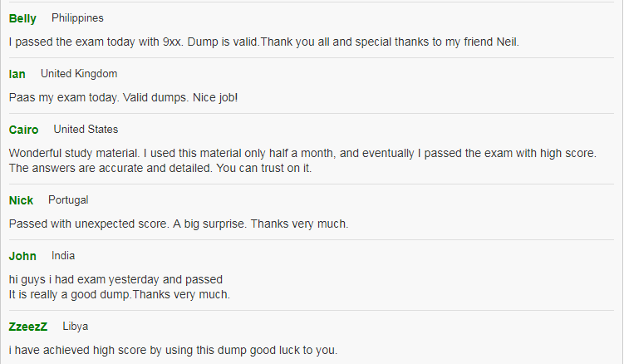This screenshot has height=364, width=624.
Task: Click the reviewer name Cairo
Action: point(23,130)
